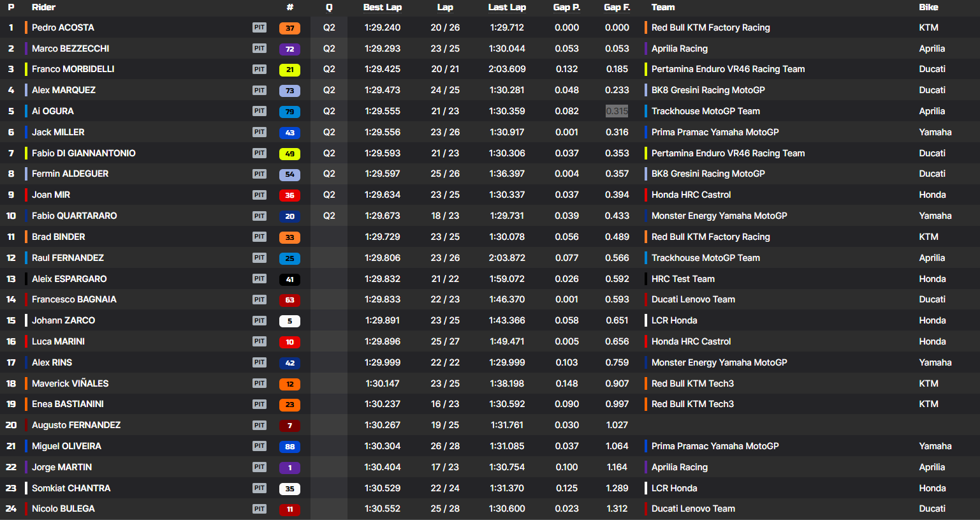Viewport: 980px width, 520px height.
Task: Click the Q2 label in Ai OGURA's row
Action: coord(329,111)
